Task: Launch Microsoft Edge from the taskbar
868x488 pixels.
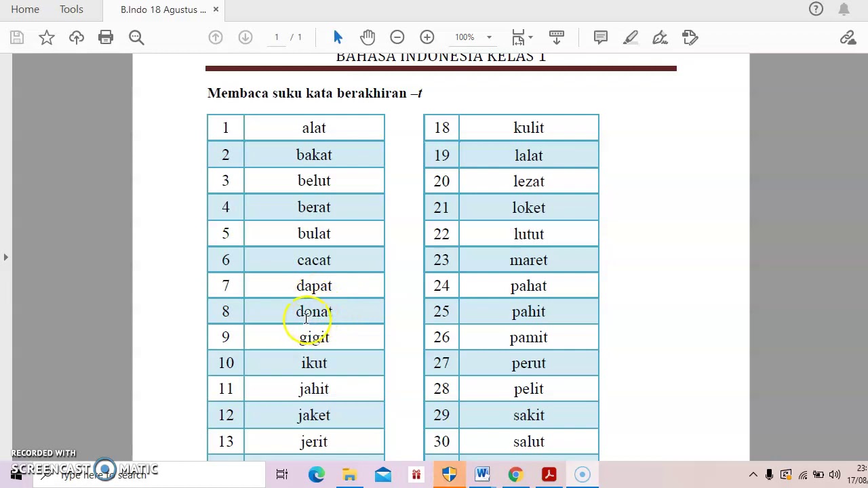Action: 317,474
